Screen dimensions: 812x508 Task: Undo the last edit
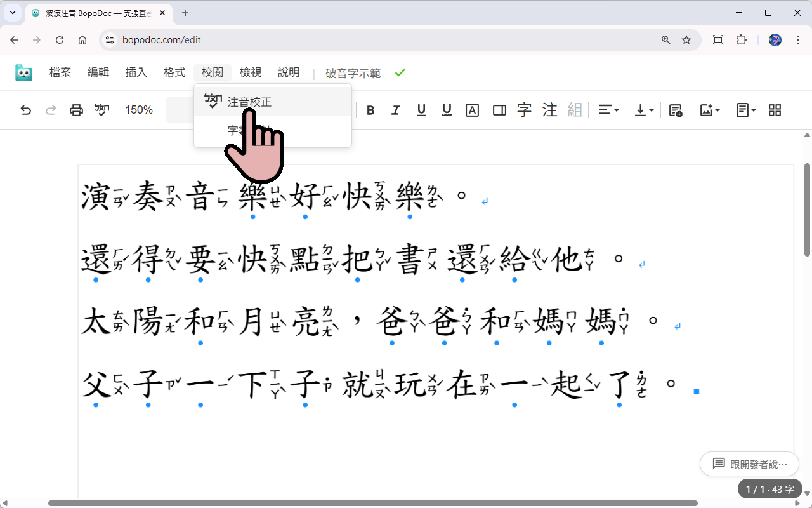tap(25, 110)
